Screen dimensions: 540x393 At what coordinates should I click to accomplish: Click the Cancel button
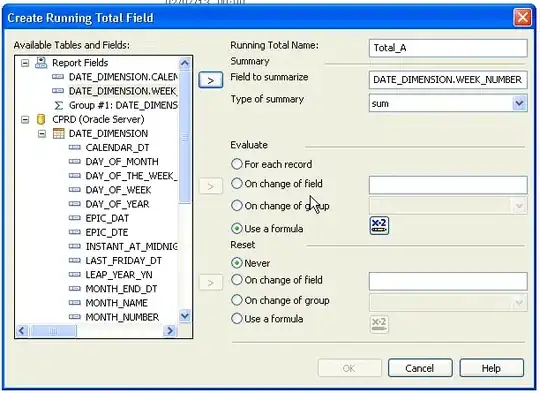(420, 368)
